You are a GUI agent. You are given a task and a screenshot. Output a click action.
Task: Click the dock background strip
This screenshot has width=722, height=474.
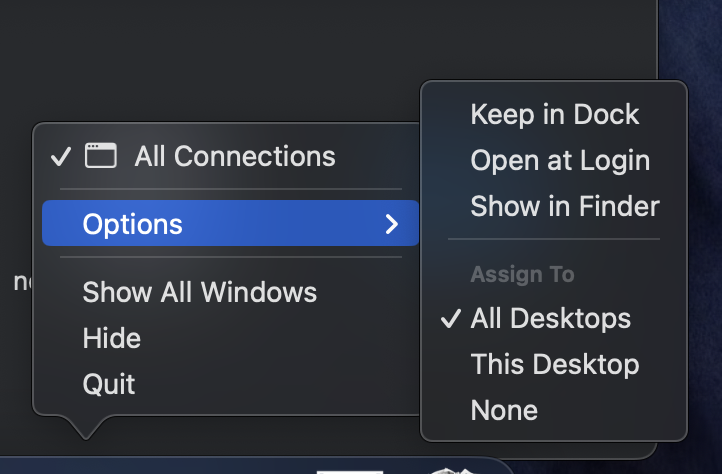(x=184, y=466)
